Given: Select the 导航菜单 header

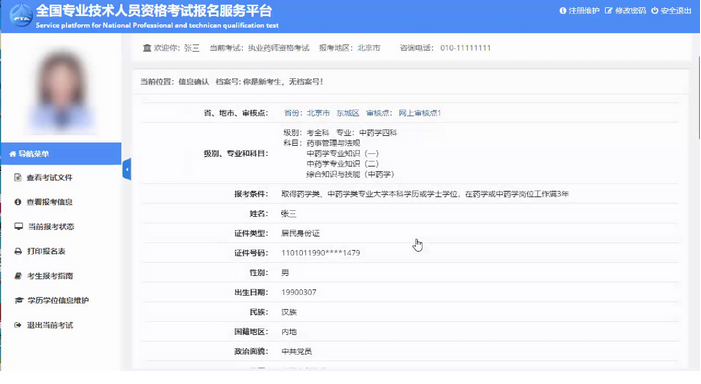Looking at the screenshot, I should click(61, 154).
